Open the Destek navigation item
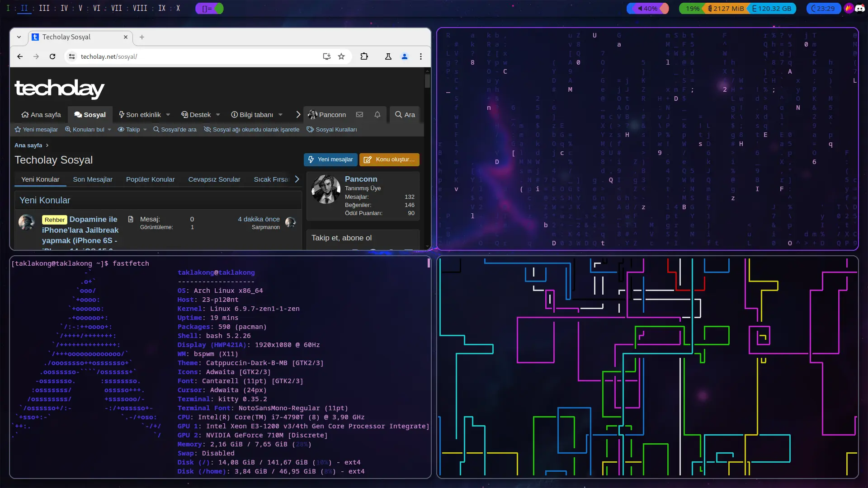This screenshot has height=488, width=868. [196, 115]
